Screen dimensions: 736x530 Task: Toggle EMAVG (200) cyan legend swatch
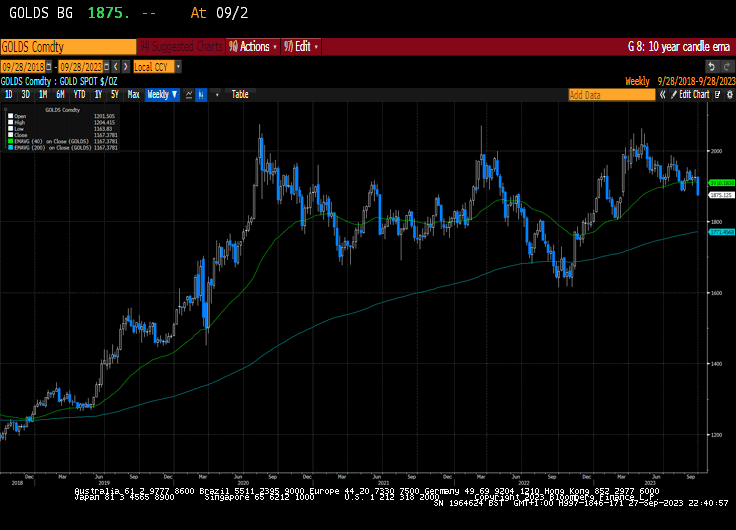coord(10,147)
